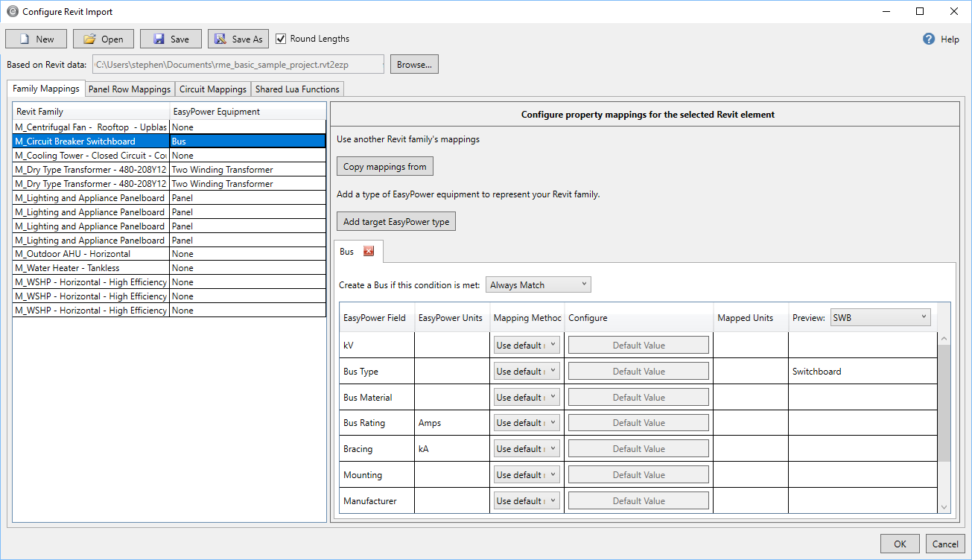Click the Save floppy disk icon
Screen dimensions: 972x560
(157, 39)
